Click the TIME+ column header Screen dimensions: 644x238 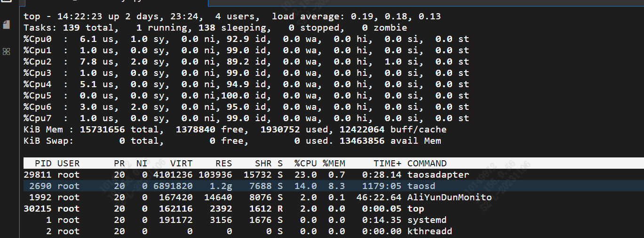(387, 164)
